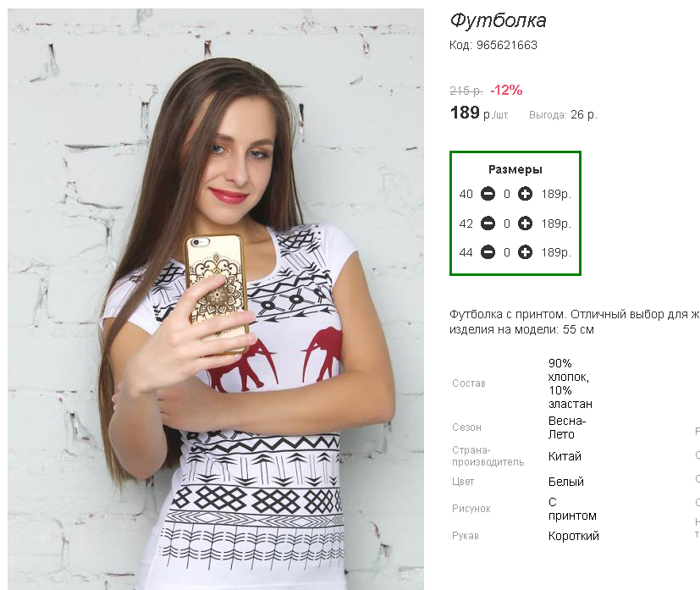Select the size 40 quantity value

(507, 194)
